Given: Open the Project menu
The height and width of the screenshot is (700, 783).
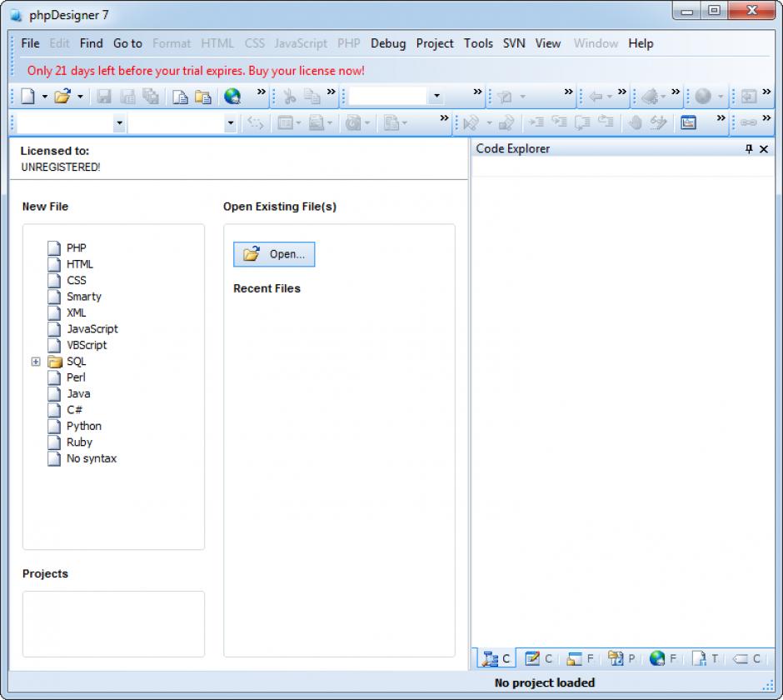Looking at the screenshot, I should coord(435,43).
